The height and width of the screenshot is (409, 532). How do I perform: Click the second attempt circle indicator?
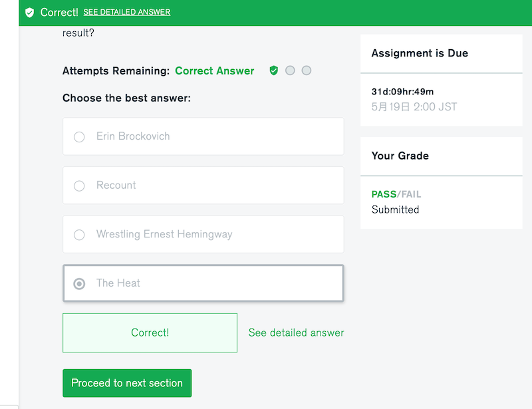(290, 70)
